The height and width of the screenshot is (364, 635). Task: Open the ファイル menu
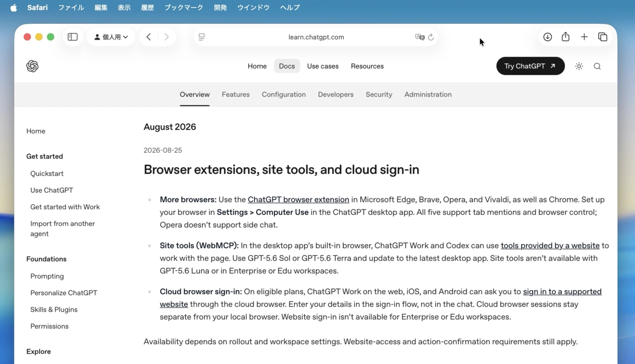71,7
